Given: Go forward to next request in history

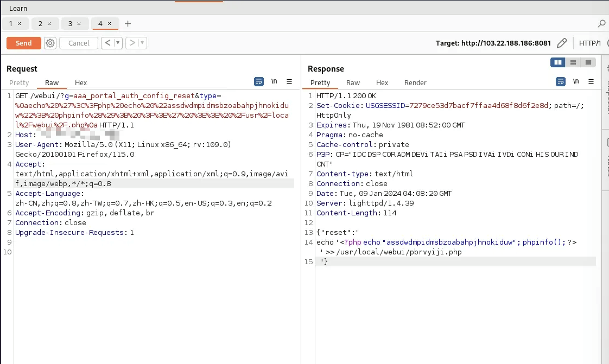Looking at the screenshot, I should point(132,43).
